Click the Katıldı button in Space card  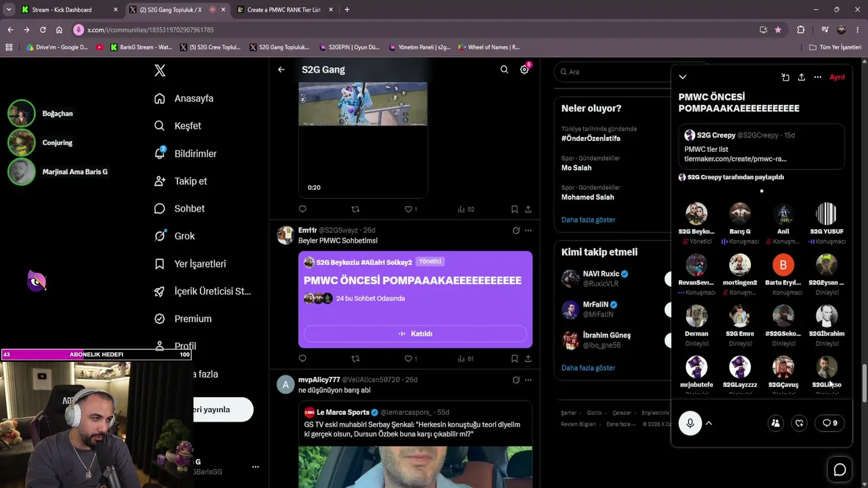[x=415, y=333]
